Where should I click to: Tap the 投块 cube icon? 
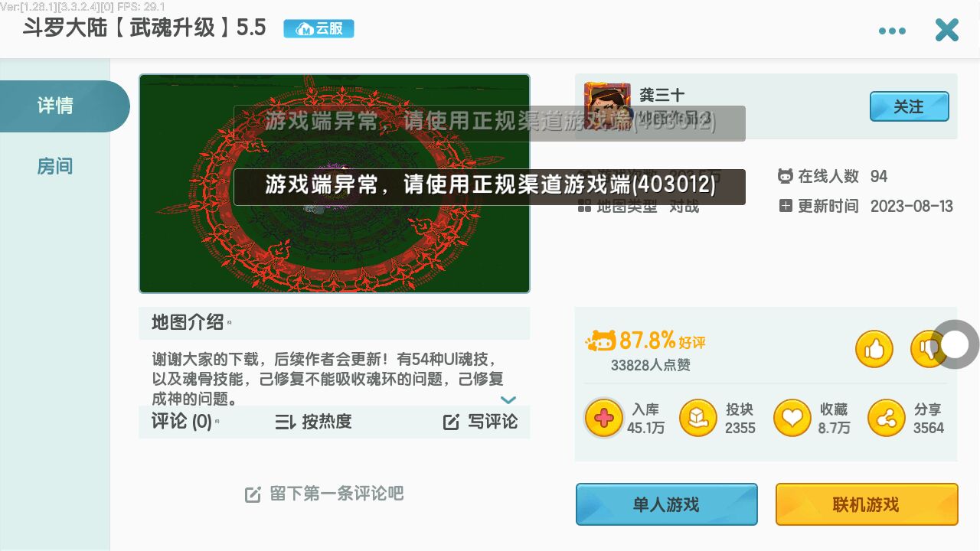coord(698,418)
